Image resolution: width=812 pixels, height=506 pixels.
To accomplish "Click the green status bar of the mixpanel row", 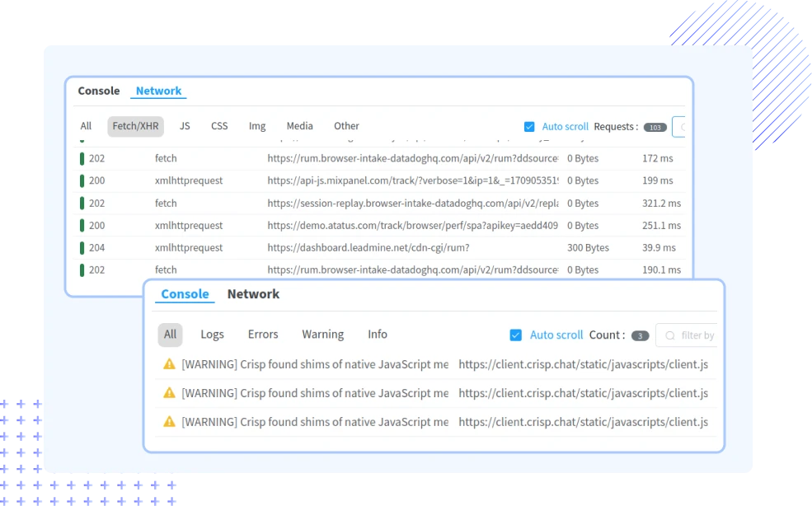I will coord(82,180).
